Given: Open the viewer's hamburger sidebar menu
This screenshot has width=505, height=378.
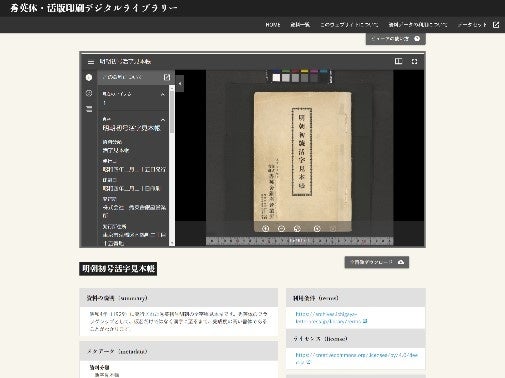Looking at the screenshot, I should coord(91,62).
